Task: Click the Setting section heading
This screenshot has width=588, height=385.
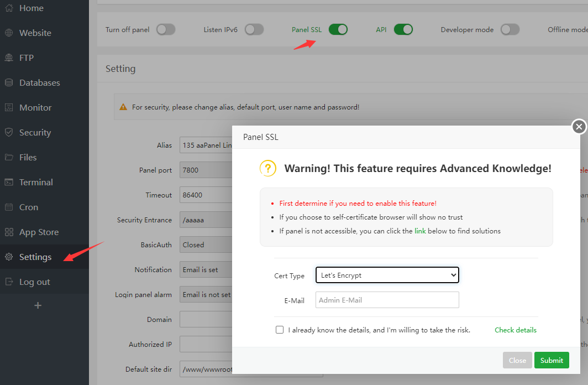Action: click(120, 69)
